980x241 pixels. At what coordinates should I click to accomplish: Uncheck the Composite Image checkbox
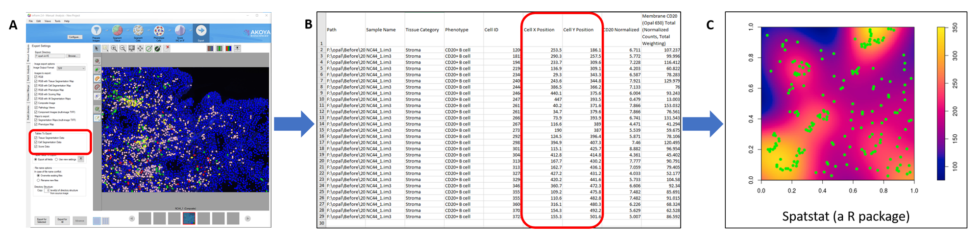click(x=36, y=103)
